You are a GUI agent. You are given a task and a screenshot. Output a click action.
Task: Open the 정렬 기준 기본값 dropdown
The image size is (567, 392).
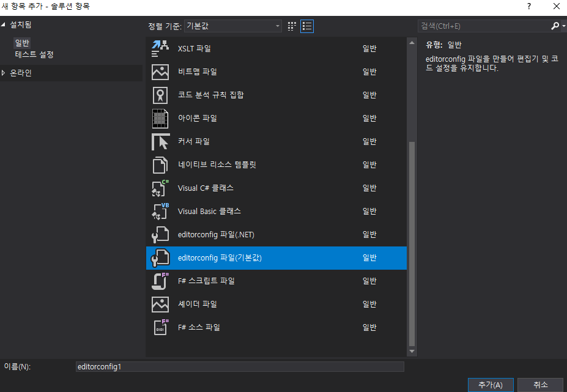pyautogui.click(x=233, y=26)
